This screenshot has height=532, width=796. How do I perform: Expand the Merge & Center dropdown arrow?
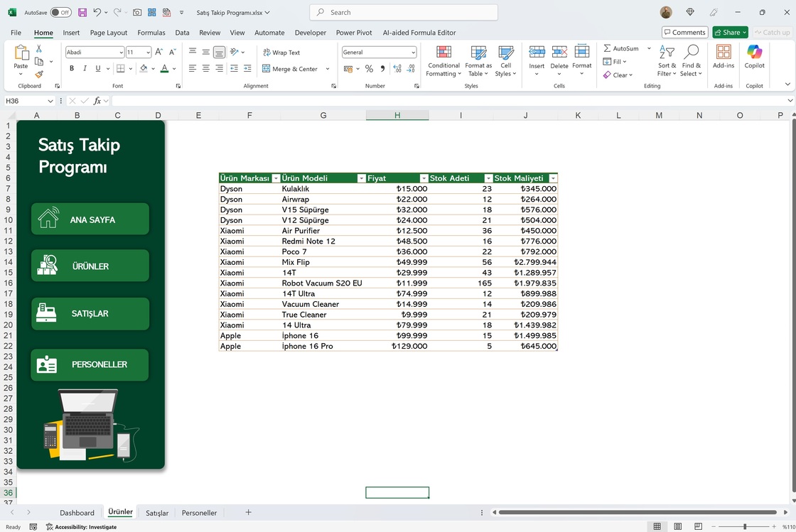pyautogui.click(x=328, y=69)
